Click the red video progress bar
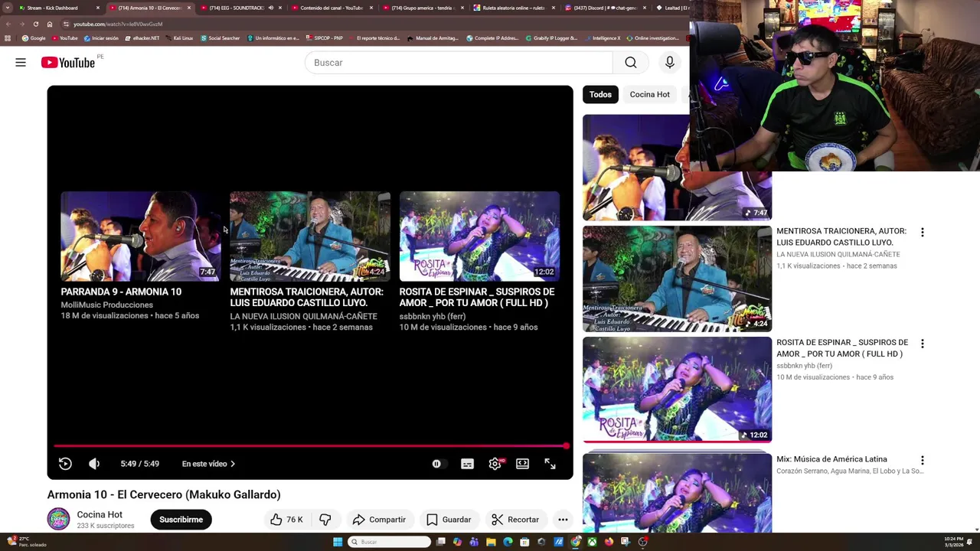The image size is (980, 551). [x=310, y=445]
